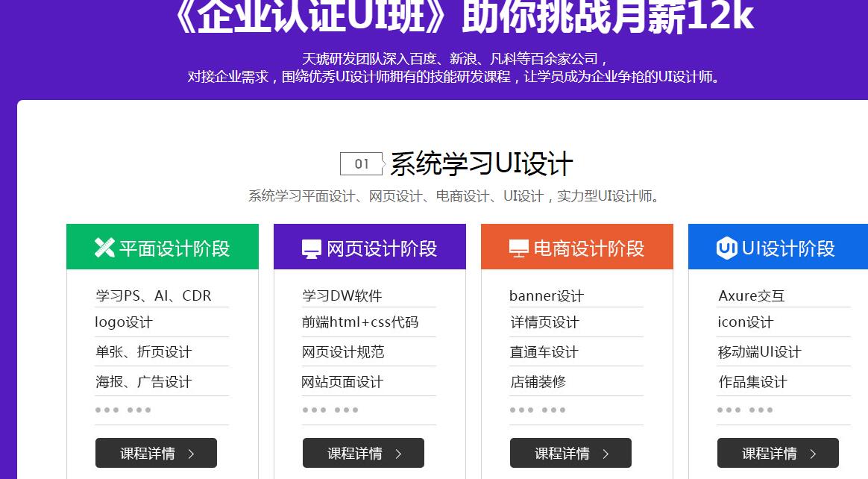Screen dimensions: 868x479
Task: Open 课程详情 under 电商设计阶段 card
Action: (x=570, y=453)
